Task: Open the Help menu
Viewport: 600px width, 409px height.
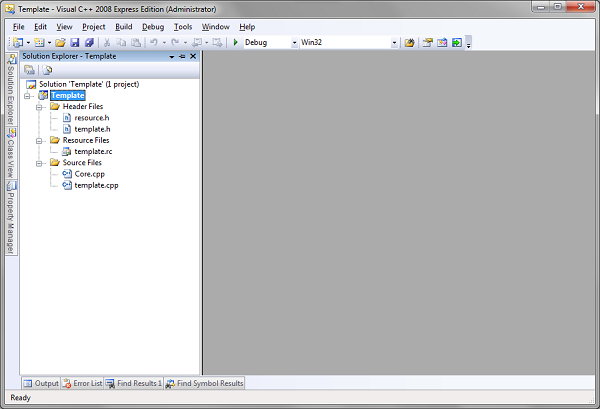Action: 247,27
